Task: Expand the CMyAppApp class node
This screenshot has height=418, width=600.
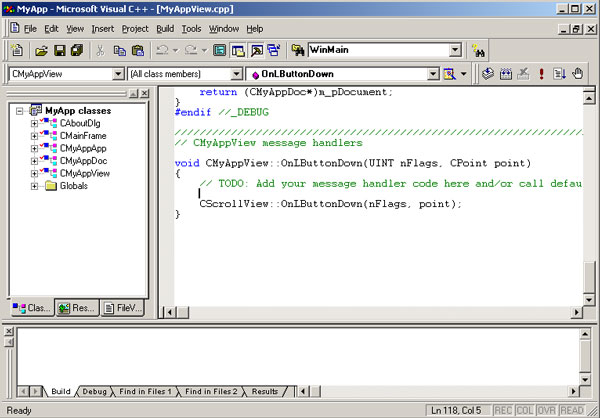Action: tap(34, 149)
